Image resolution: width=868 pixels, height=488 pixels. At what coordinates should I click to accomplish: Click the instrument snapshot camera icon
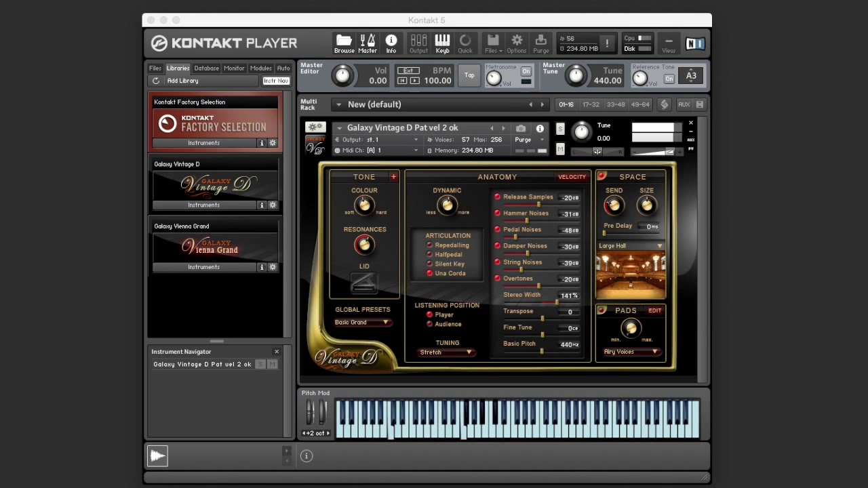[x=521, y=128]
